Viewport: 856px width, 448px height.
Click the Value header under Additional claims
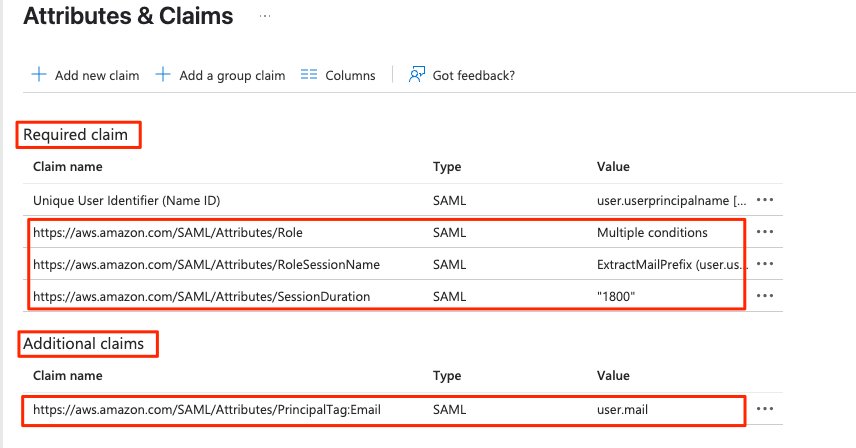point(613,375)
